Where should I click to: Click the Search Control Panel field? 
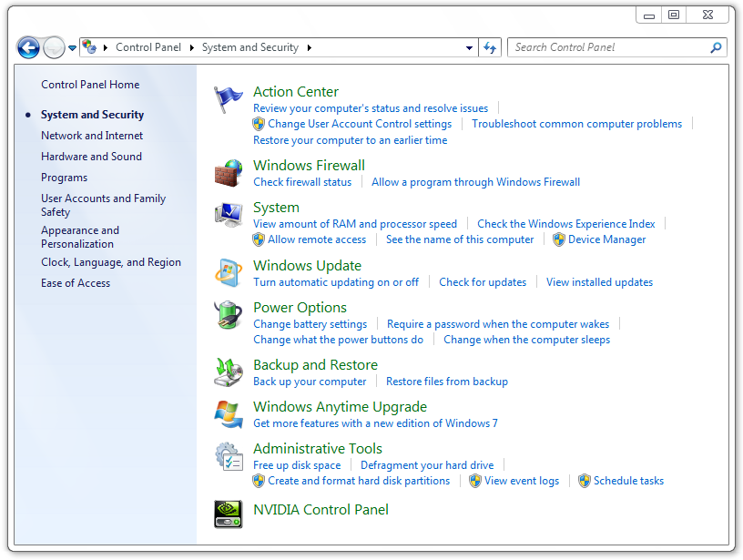click(617, 47)
